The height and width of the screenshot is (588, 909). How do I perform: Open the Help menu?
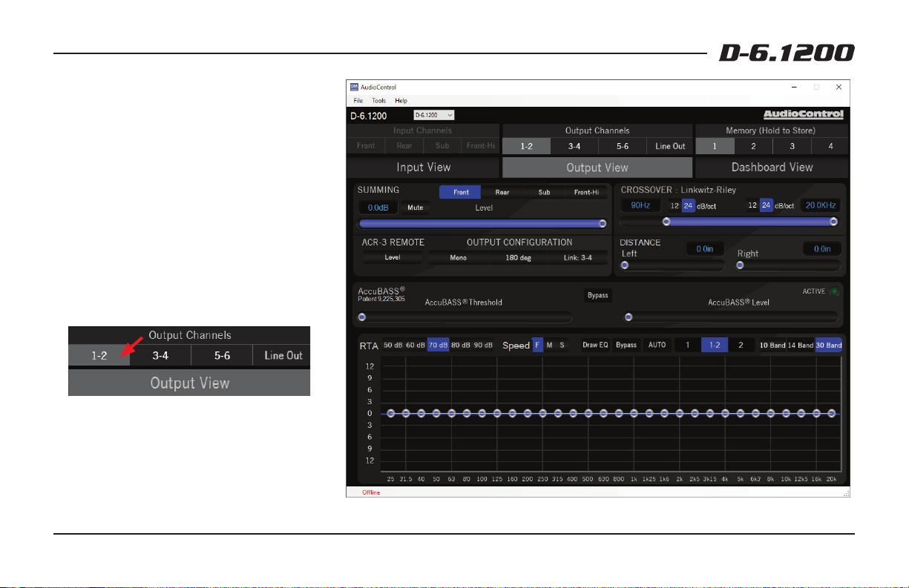click(x=401, y=100)
